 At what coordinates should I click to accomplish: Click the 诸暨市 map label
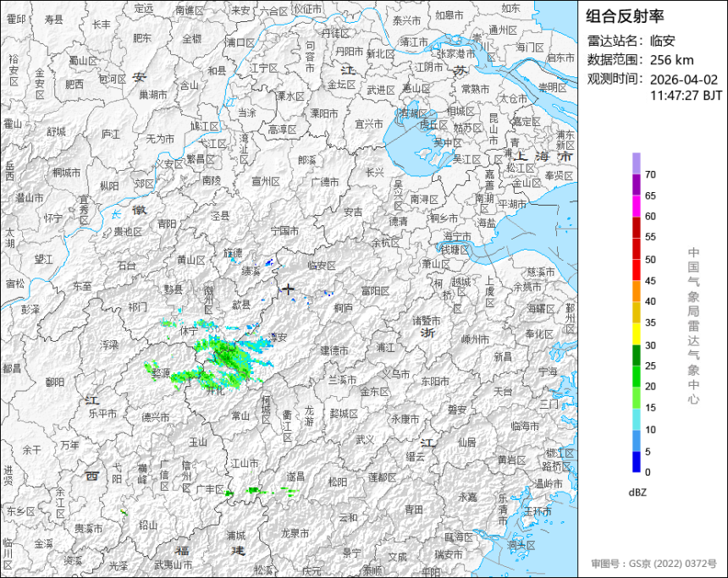pos(427,321)
